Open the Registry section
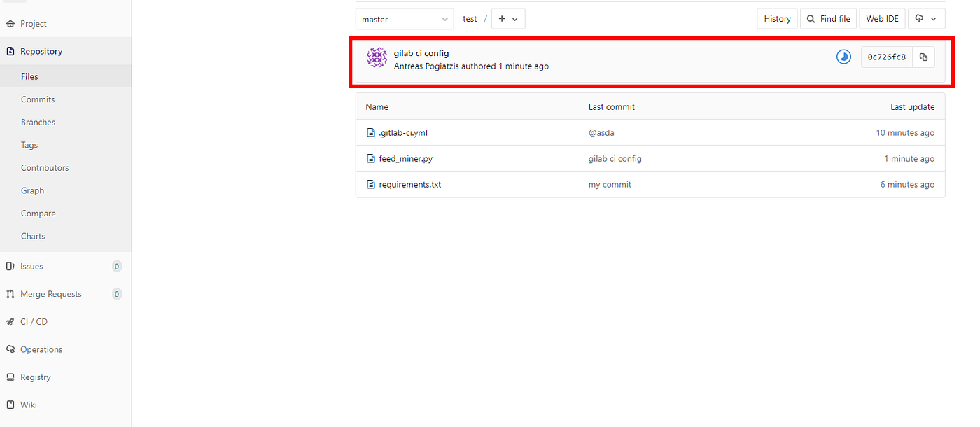Image resolution: width=980 pixels, height=427 pixels. [x=36, y=377]
